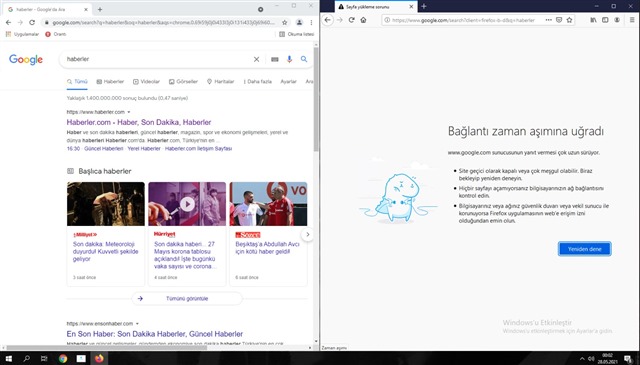
Task: Play the Hürriyet corona news video
Action: pos(187,204)
